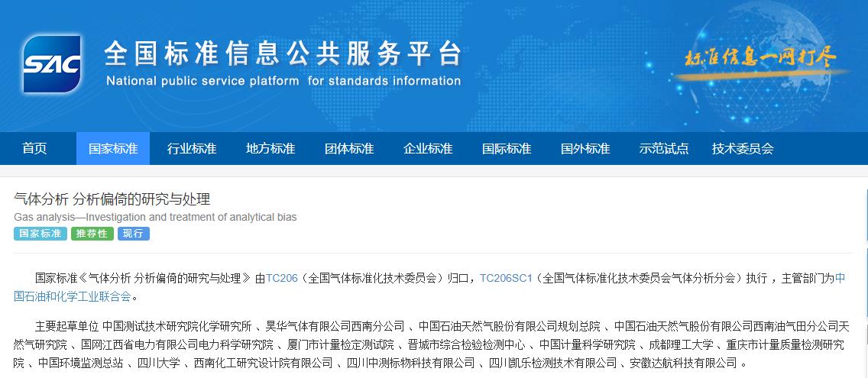Open the 首页 home tab
This screenshot has width=868, height=378.
coord(34,149)
